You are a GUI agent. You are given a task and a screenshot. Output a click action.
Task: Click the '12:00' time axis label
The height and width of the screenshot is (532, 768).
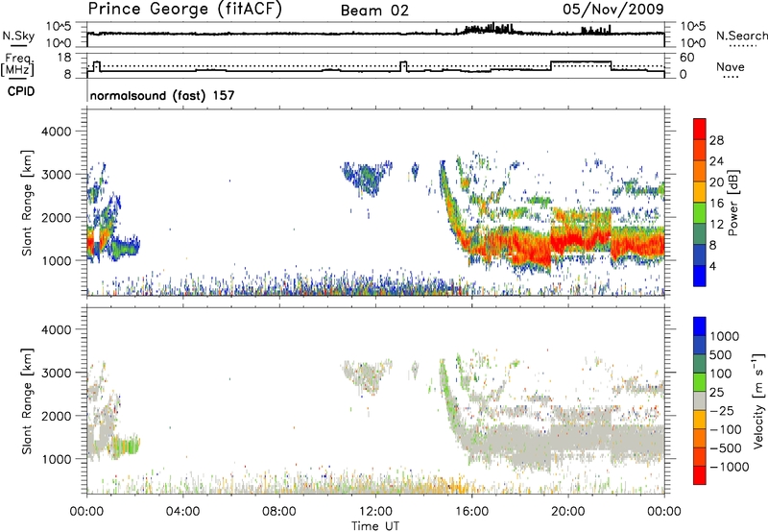(x=375, y=512)
